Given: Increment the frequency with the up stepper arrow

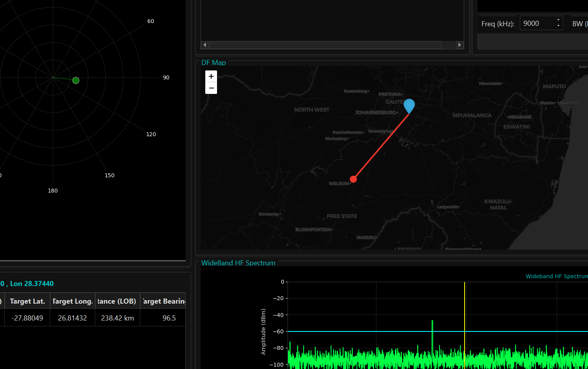Looking at the screenshot, I should point(558,20).
